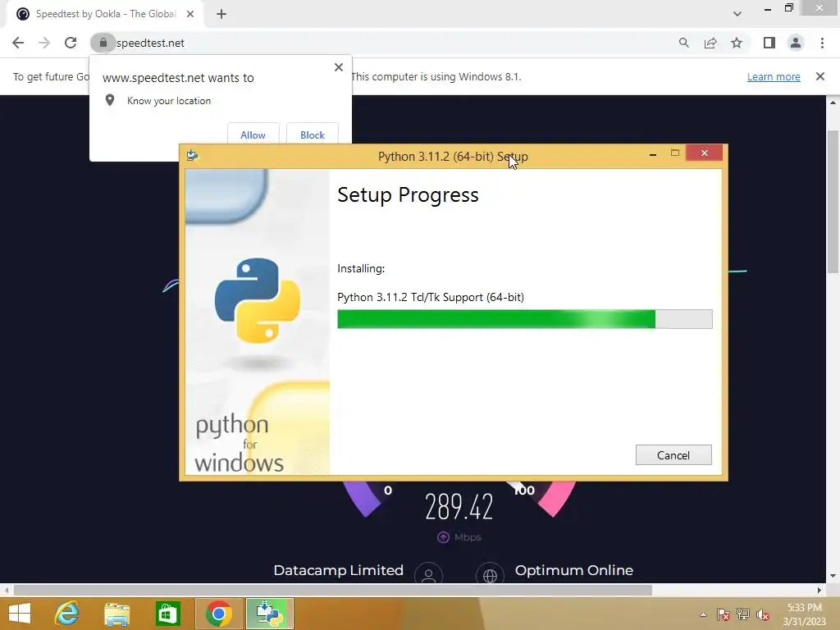840x630 pixels.
Task: Go back with Chrome's back arrow
Action: pos(18,43)
